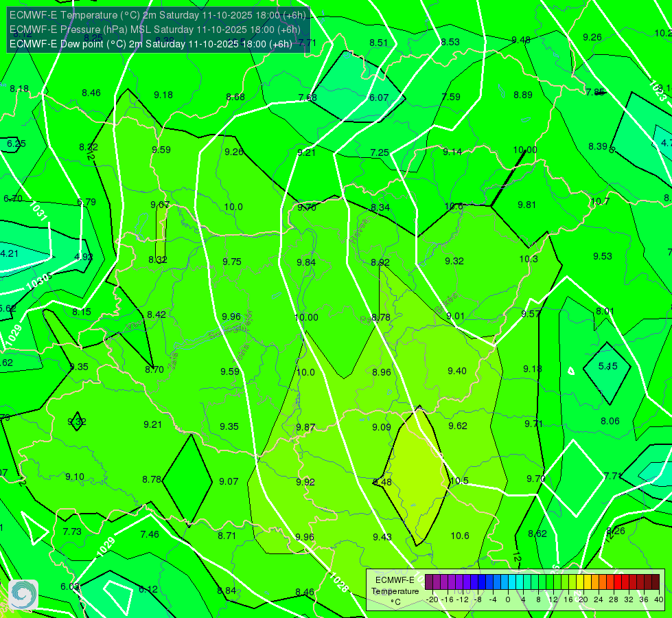Click the dew point value 8.71
The height and width of the screenshot is (618, 672).
point(227,536)
